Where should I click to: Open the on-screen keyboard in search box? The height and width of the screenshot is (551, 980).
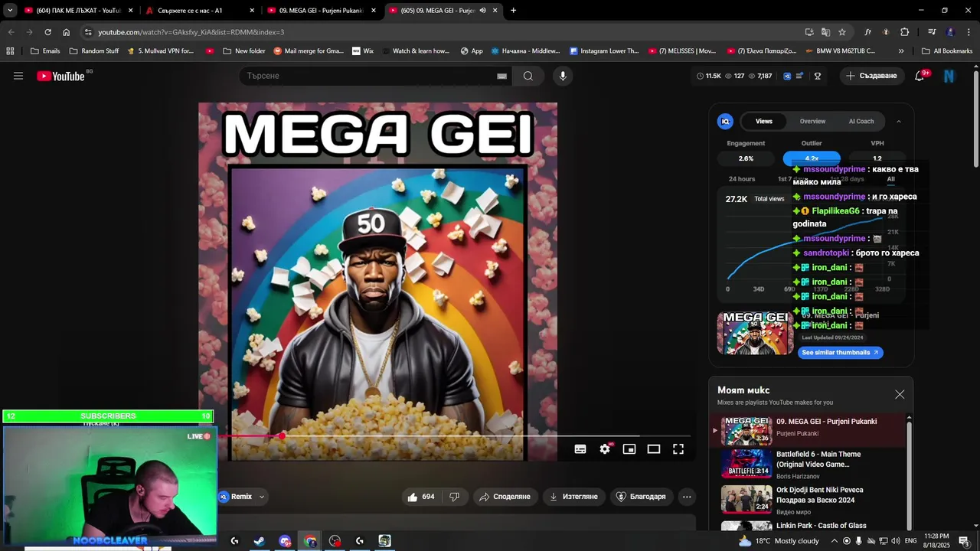coord(501,76)
